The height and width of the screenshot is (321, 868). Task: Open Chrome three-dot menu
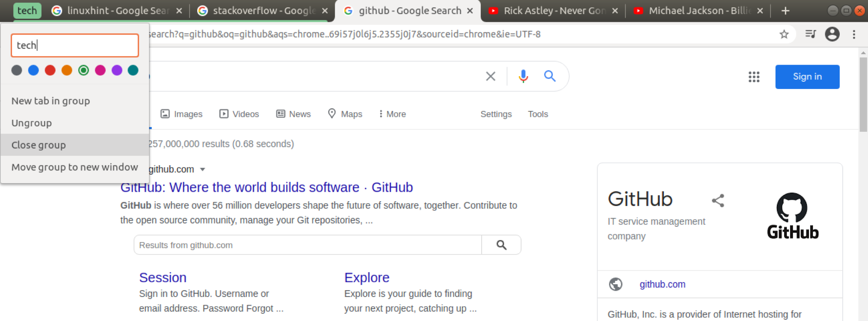coord(854,34)
